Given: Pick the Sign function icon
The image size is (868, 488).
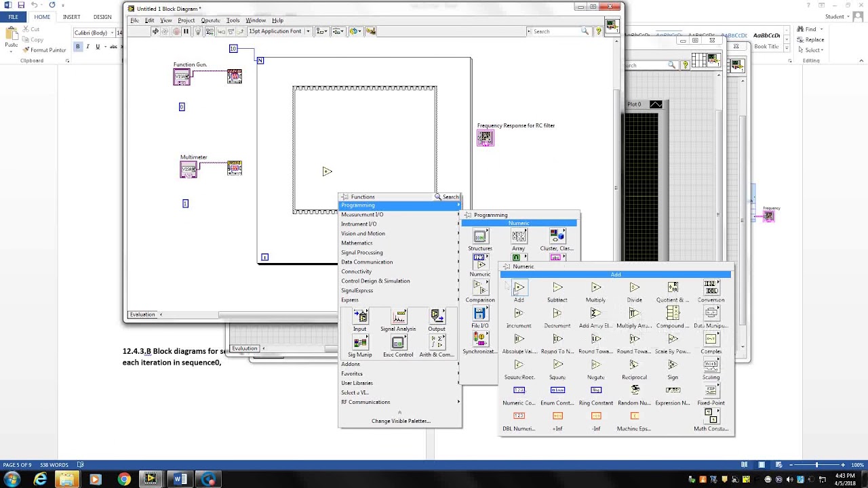Looking at the screenshot, I should click(x=673, y=365).
